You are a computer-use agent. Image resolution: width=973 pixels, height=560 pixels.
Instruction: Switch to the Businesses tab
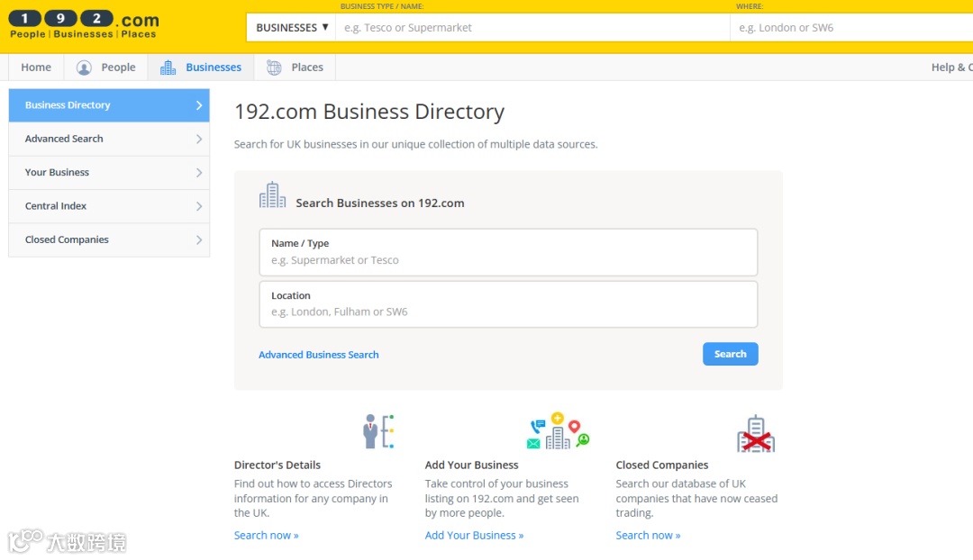coord(200,67)
